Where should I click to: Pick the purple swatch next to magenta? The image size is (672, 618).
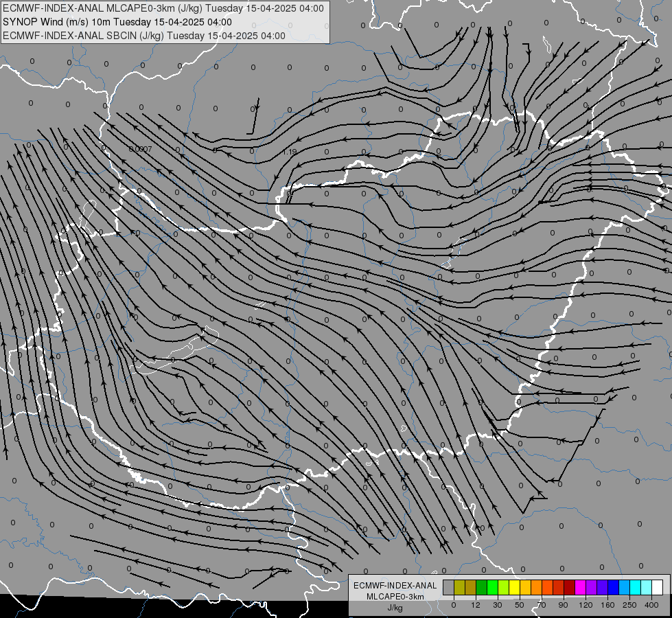[592, 587]
